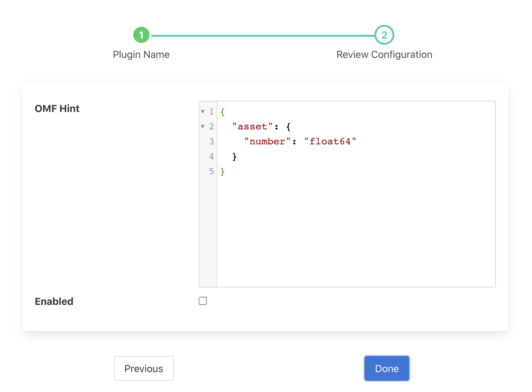This screenshot has width=532, height=392.
Task: Click line number 4 in the gutter
Action: pyautogui.click(x=211, y=156)
